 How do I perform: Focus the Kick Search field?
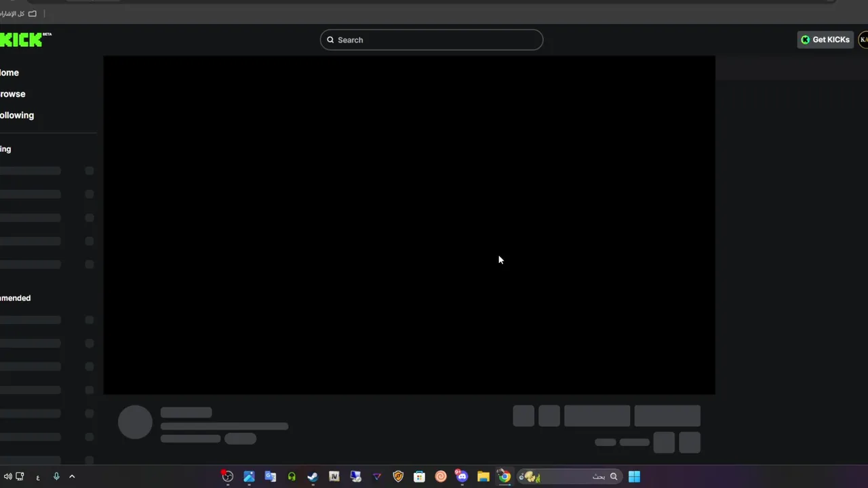431,40
